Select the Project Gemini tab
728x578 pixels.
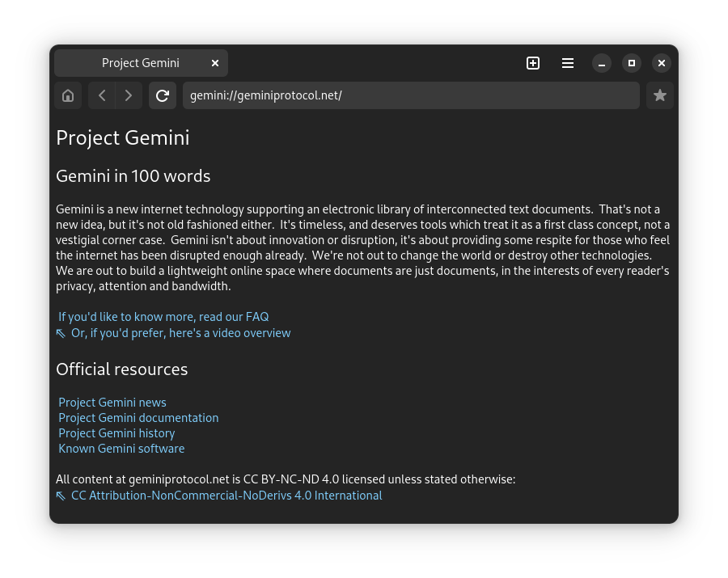[140, 63]
